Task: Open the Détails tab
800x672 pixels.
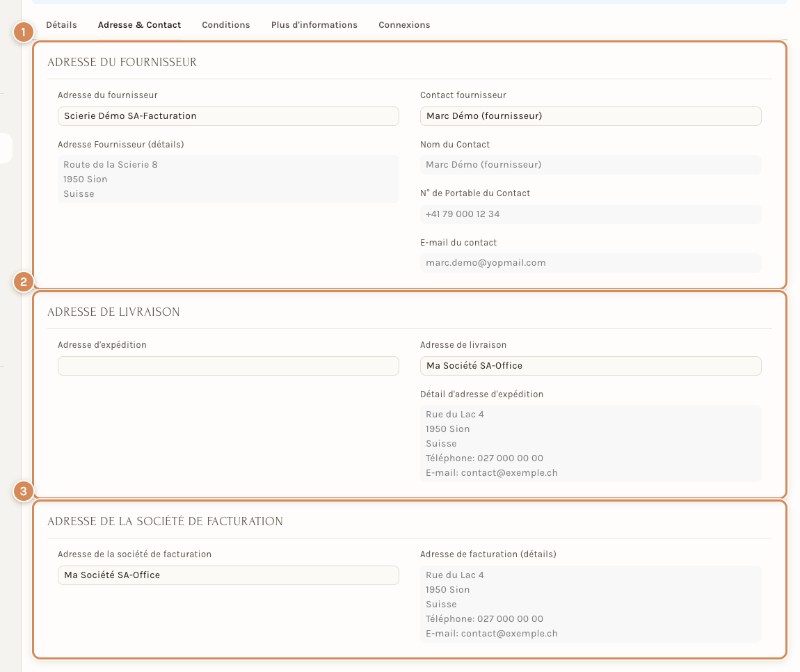Action: tap(61, 25)
